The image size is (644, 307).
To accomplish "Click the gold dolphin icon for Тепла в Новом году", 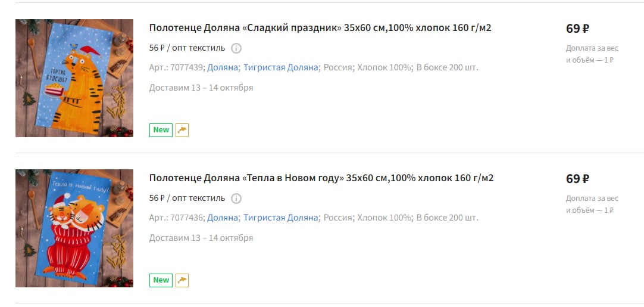I will click(x=182, y=280).
